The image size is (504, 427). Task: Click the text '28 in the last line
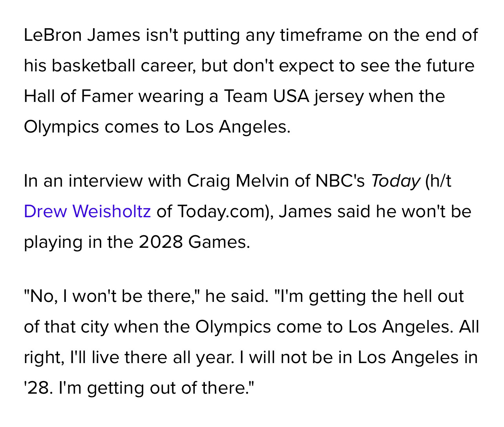click(x=38, y=388)
